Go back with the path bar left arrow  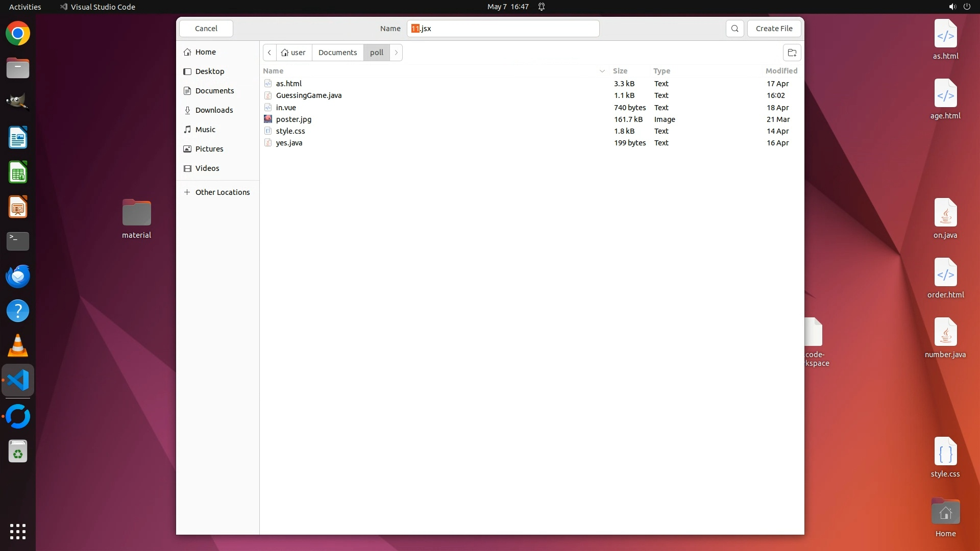(x=269, y=53)
